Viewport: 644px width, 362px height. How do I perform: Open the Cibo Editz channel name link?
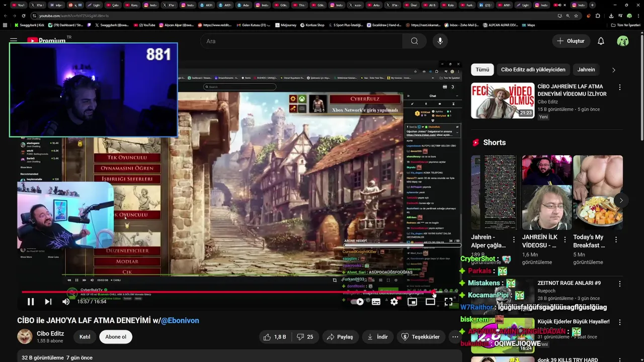[x=50, y=333]
